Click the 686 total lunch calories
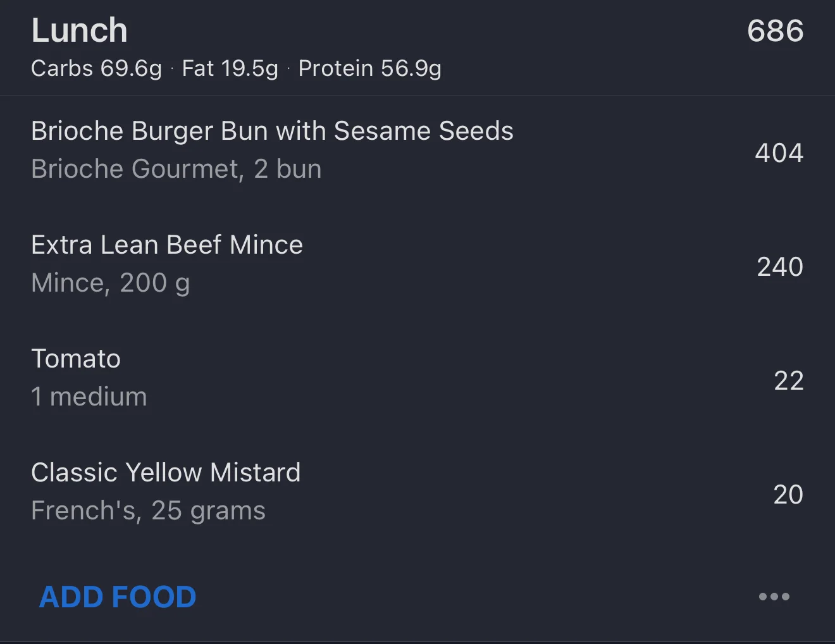This screenshot has width=835, height=644. tap(775, 30)
